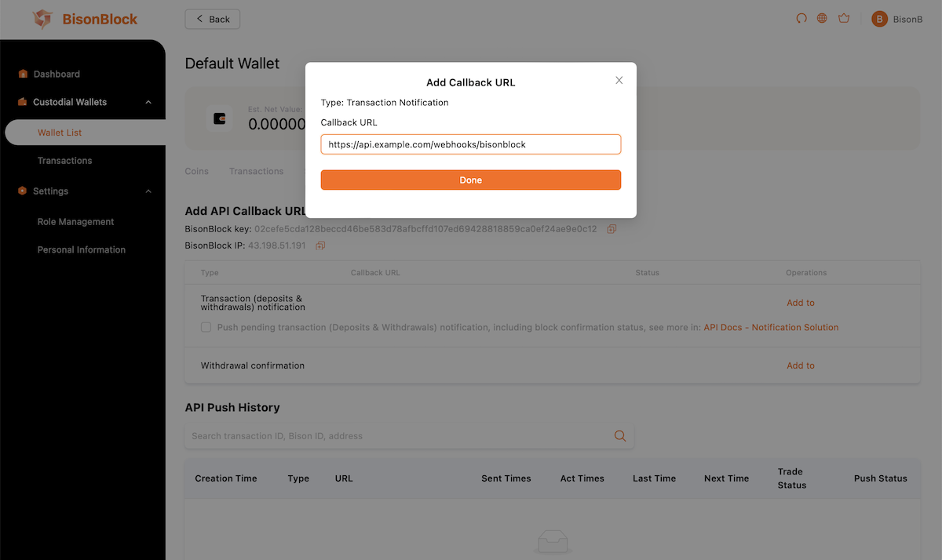Click the Sent Times column header

[506, 478]
